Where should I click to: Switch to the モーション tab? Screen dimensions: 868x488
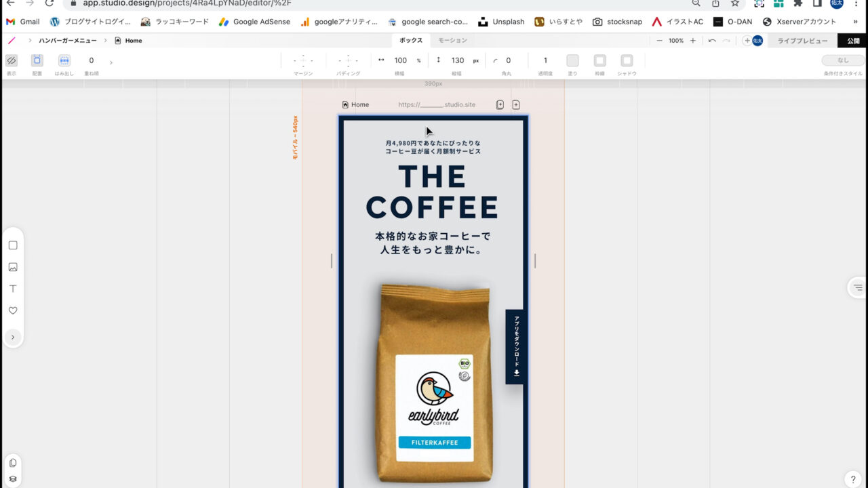[452, 41]
